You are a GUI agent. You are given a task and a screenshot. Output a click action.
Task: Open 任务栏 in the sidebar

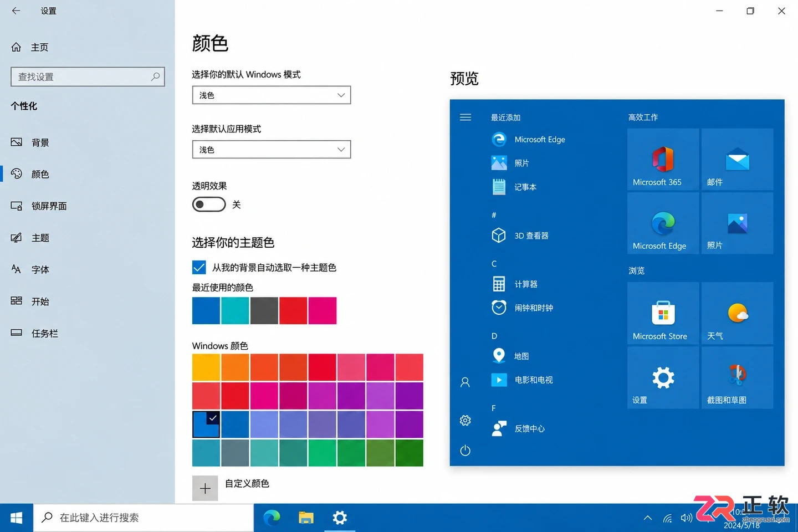coord(87,333)
